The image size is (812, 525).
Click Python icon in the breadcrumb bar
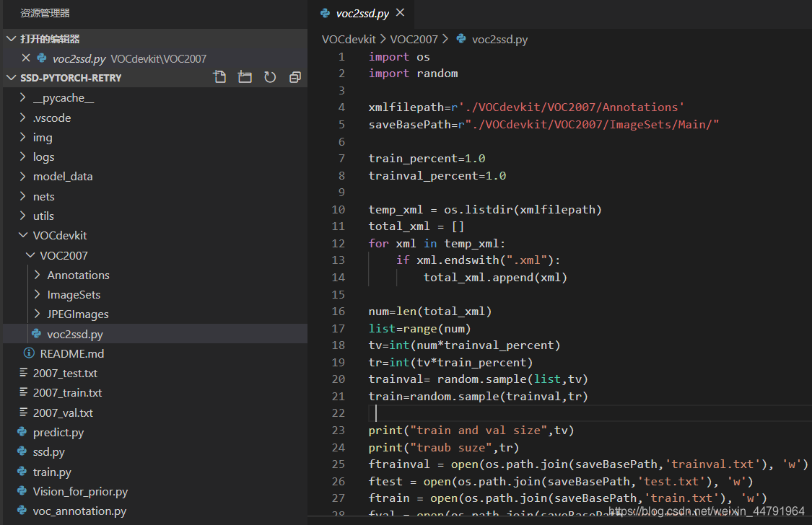[x=461, y=38]
